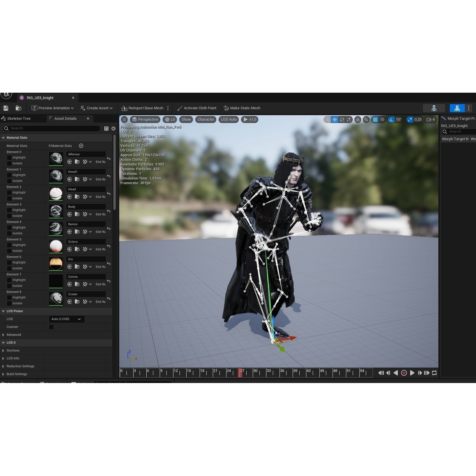Switch to the Skeleton Tree tab

point(19,118)
